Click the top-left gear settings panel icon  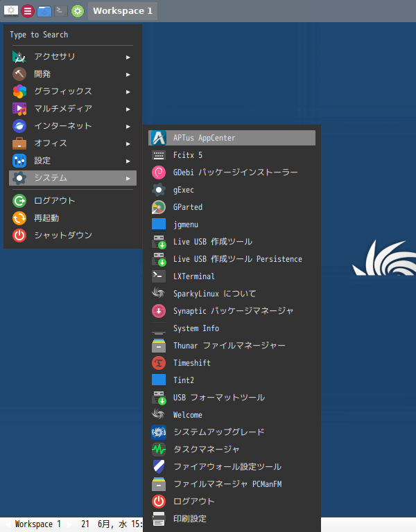(x=11, y=10)
